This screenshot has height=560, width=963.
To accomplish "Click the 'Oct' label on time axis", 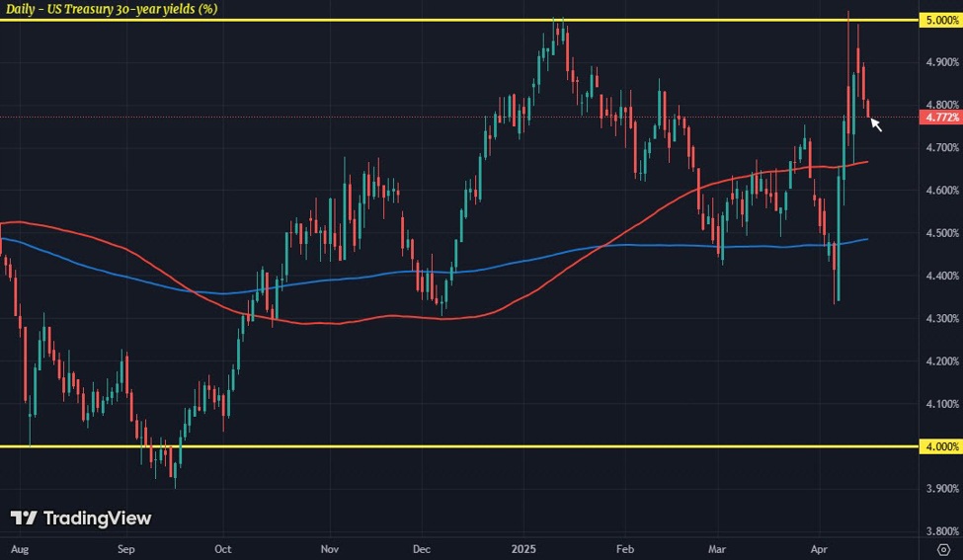I will click(x=223, y=546).
